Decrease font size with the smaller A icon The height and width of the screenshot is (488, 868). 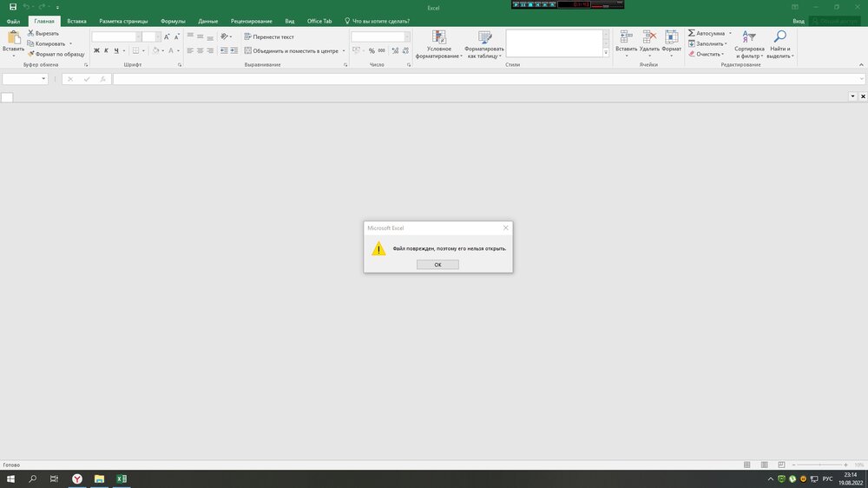pos(176,36)
